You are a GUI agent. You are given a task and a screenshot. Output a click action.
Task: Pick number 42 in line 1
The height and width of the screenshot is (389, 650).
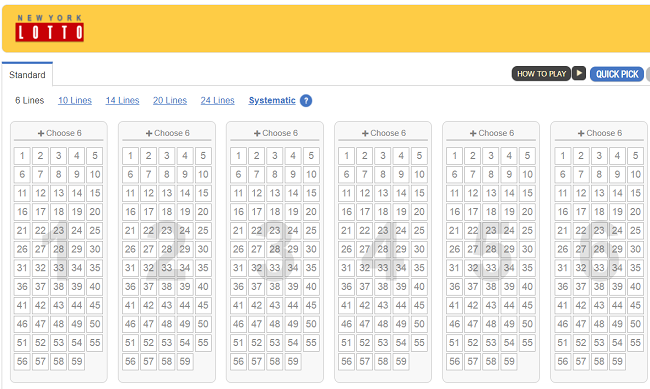40,305
